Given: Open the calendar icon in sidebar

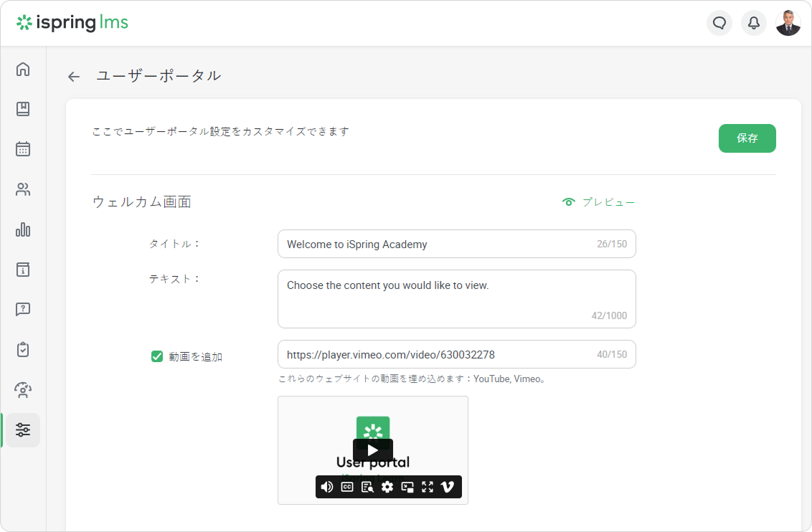Looking at the screenshot, I should pyautogui.click(x=23, y=149).
